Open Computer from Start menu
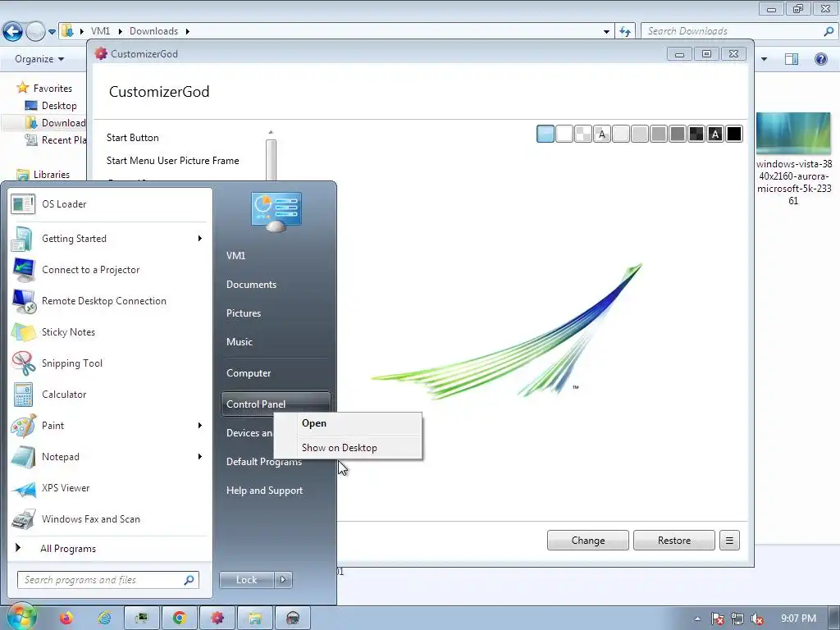The height and width of the screenshot is (630, 840). pos(248,373)
